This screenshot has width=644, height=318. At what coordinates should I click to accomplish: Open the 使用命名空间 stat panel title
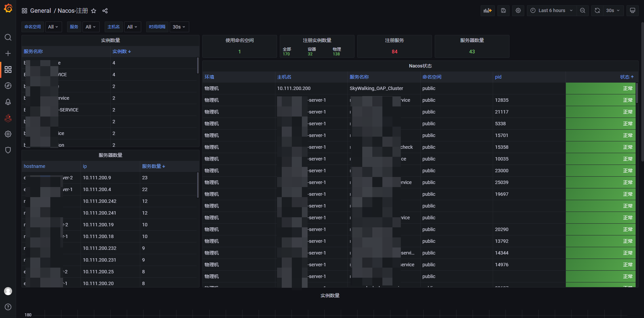click(x=239, y=40)
